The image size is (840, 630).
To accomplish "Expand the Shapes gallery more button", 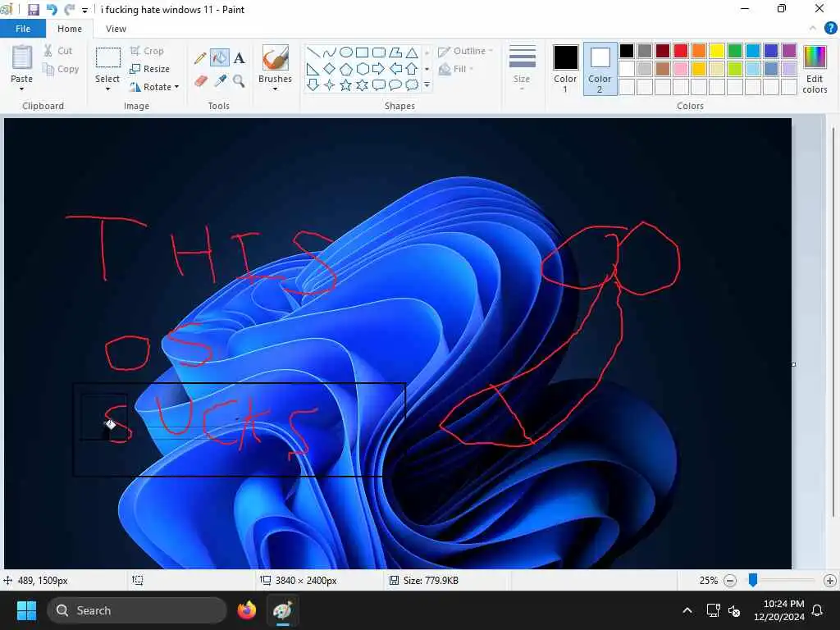I will click(x=427, y=85).
